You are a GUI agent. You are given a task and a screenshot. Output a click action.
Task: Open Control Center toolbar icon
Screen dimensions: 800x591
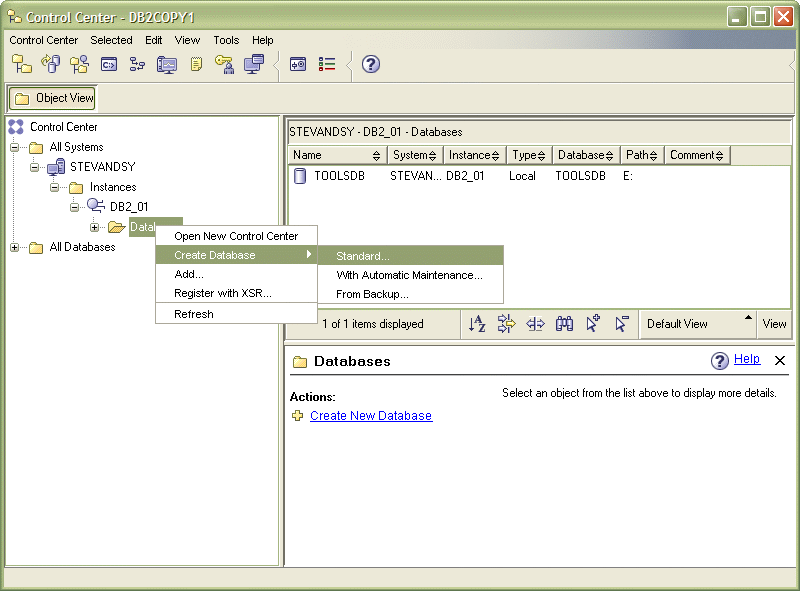tap(21, 64)
